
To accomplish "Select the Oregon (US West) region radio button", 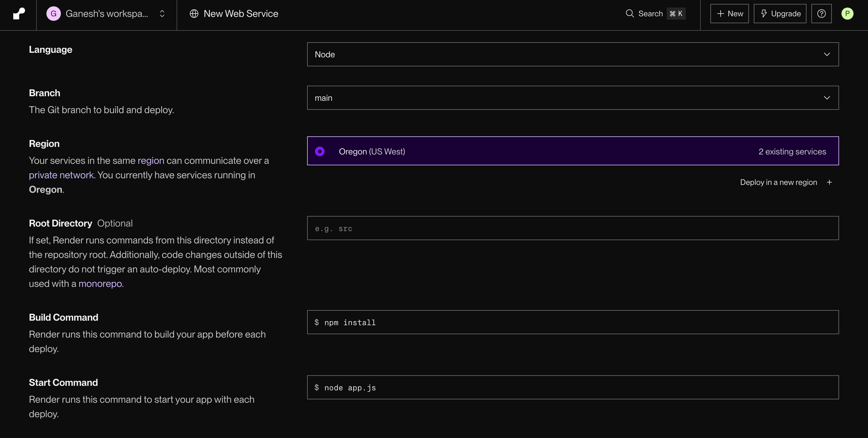I will pos(319,151).
